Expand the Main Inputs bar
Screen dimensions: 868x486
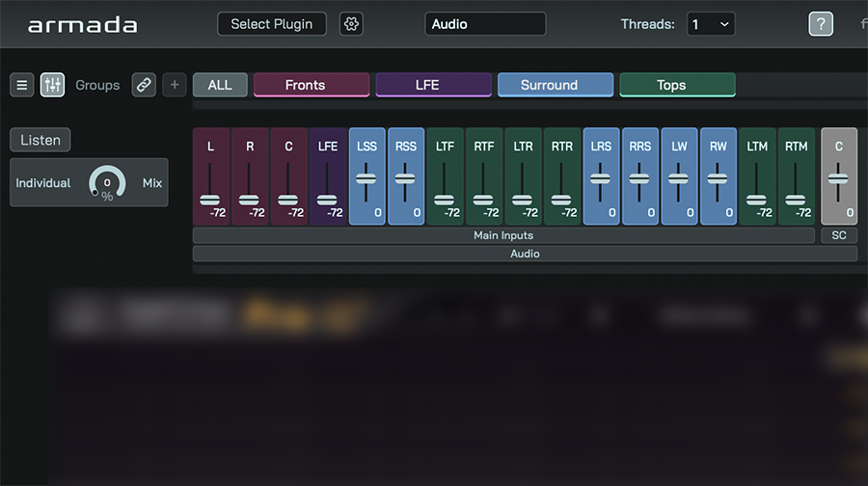click(503, 235)
